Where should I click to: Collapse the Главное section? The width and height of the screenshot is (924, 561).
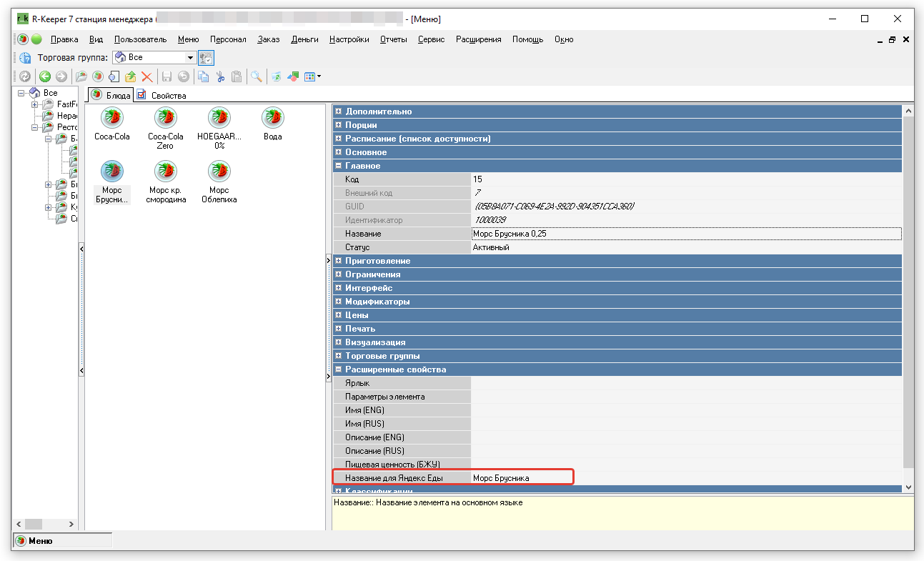(x=339, y=166)
